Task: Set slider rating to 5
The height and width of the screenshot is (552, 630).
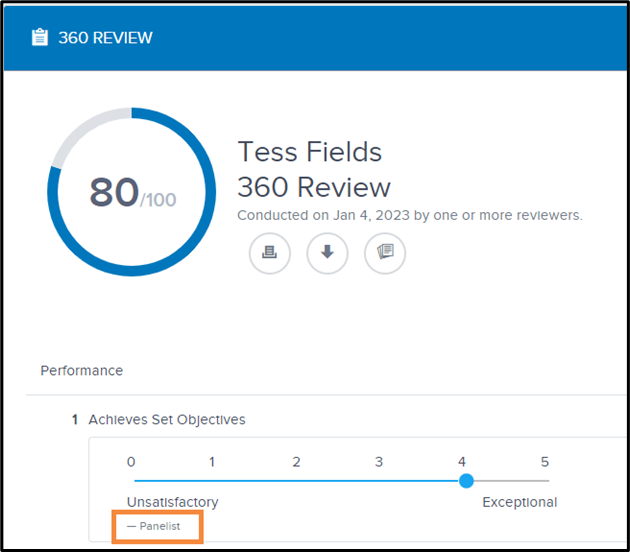Action: 545,480
